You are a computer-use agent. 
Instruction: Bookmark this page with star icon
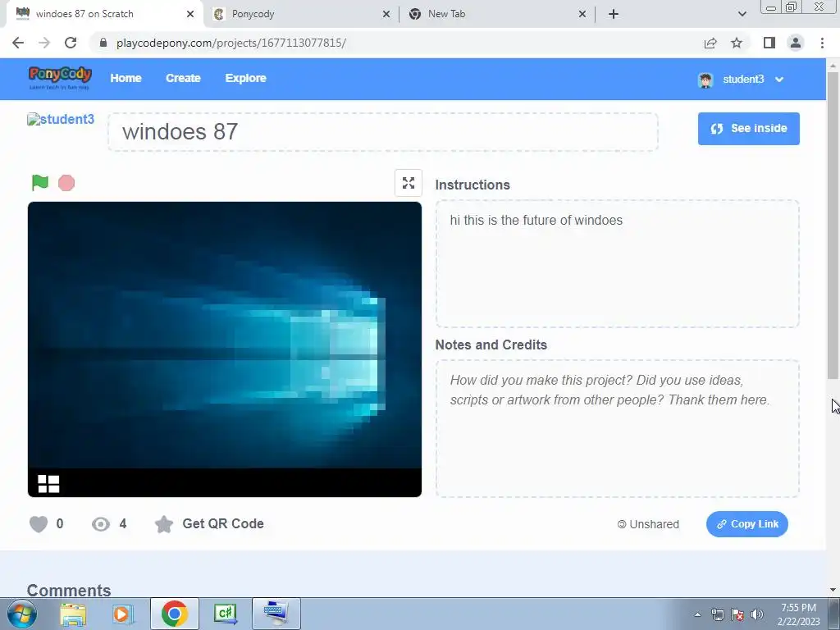click(x=737, y=43)
